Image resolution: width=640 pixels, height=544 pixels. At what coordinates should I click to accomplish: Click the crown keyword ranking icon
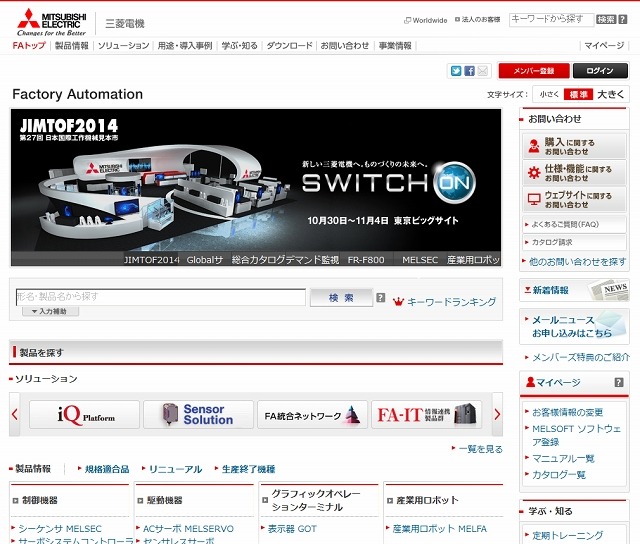398,302
